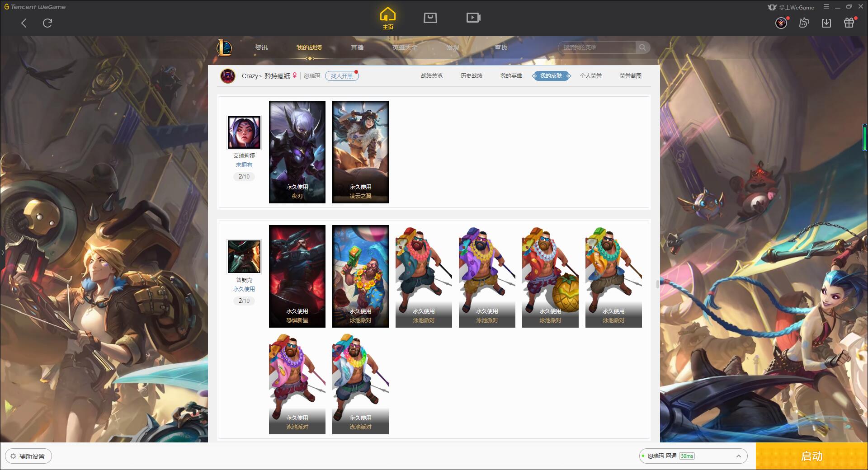Open the 恐惧新星 skin card
868x470 pixels.
pyautogui.click(x=297, y=276)
